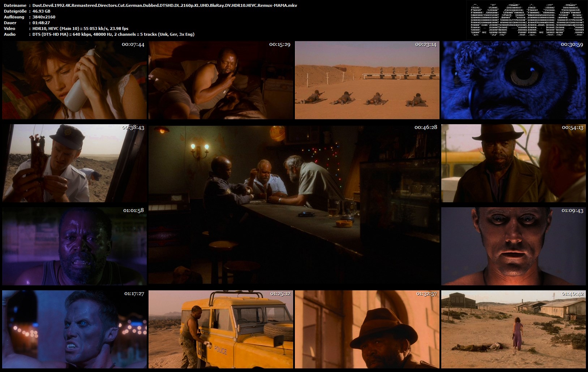Click the Dauer label
The width and height of the screenshot is (588, 372).
click(10, 23)
